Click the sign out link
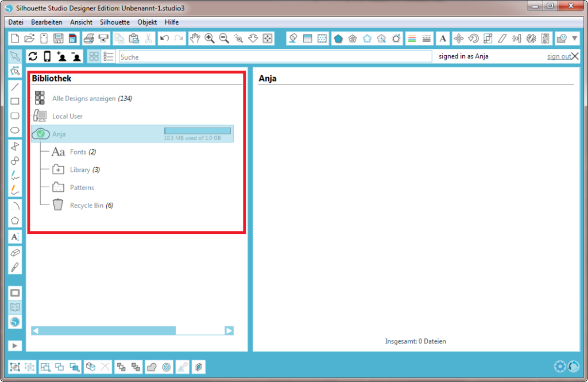 (x=558, y=56)
